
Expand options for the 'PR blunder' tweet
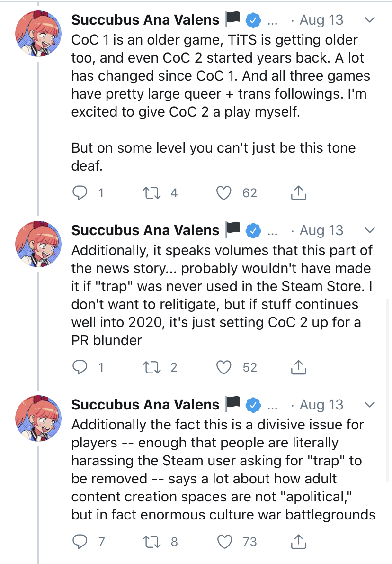[370, 230]
